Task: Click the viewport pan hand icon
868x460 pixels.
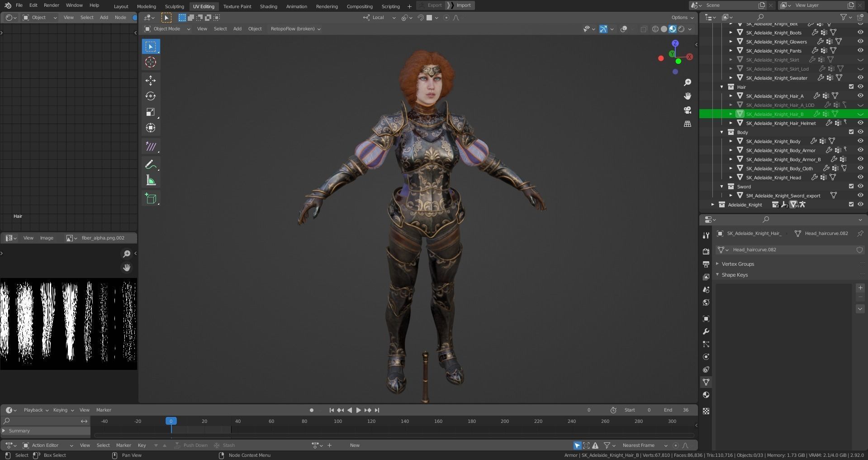Action: click(688, 96)
